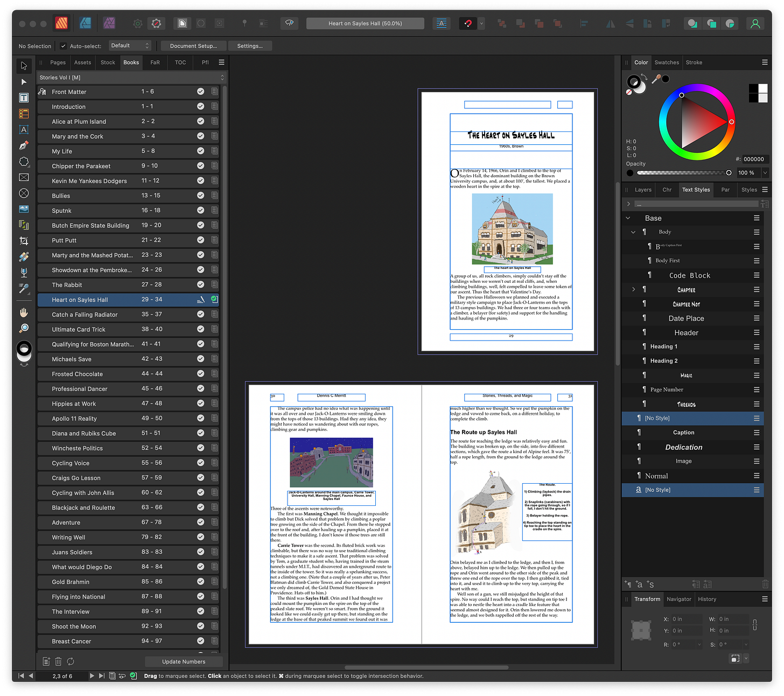Toggle checkmark for The Rabbit chapter
This screenshot has height=696, width=784.
[200, 284]
